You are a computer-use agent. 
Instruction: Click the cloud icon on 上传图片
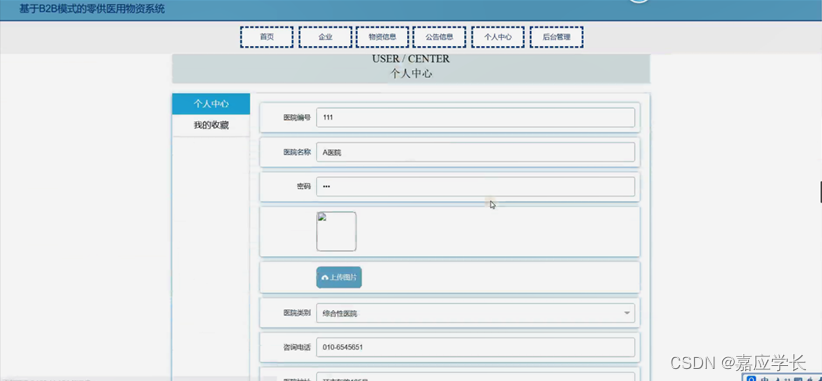(325, 278)
